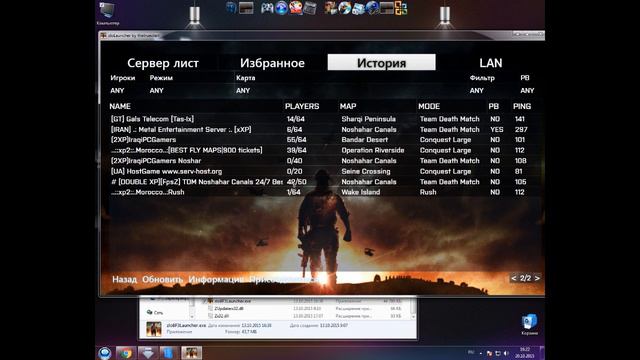The height and width of the screenshot is (360, 640).
Task: Open the disc burner dock icon
Action: (344, 8)
